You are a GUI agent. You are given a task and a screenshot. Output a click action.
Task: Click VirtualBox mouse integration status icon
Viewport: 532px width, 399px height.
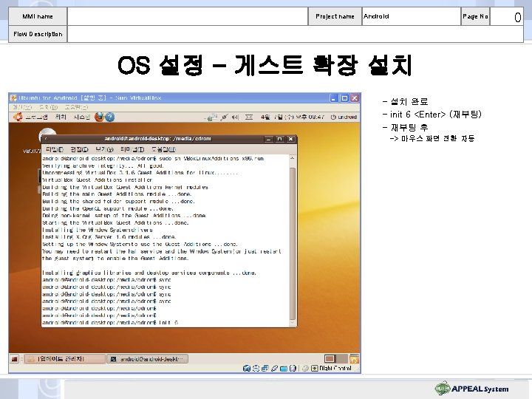pos(305,369)
